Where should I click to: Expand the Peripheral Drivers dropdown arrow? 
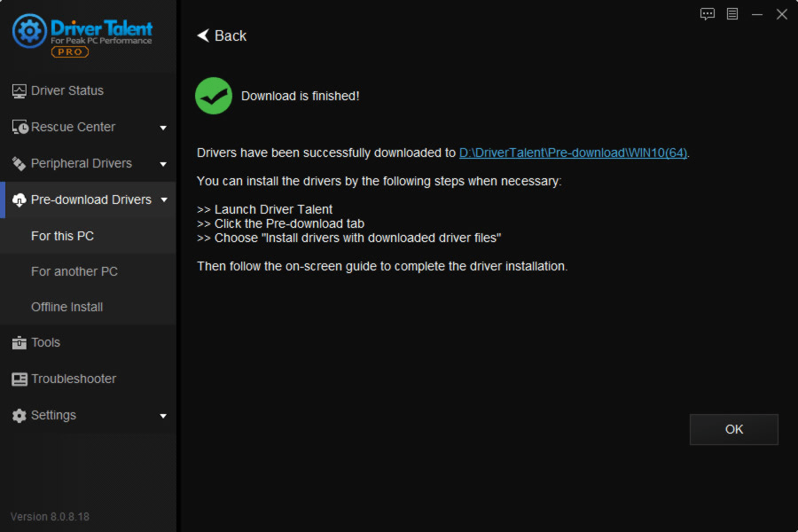pyautogui.click(x=163, y=164)
